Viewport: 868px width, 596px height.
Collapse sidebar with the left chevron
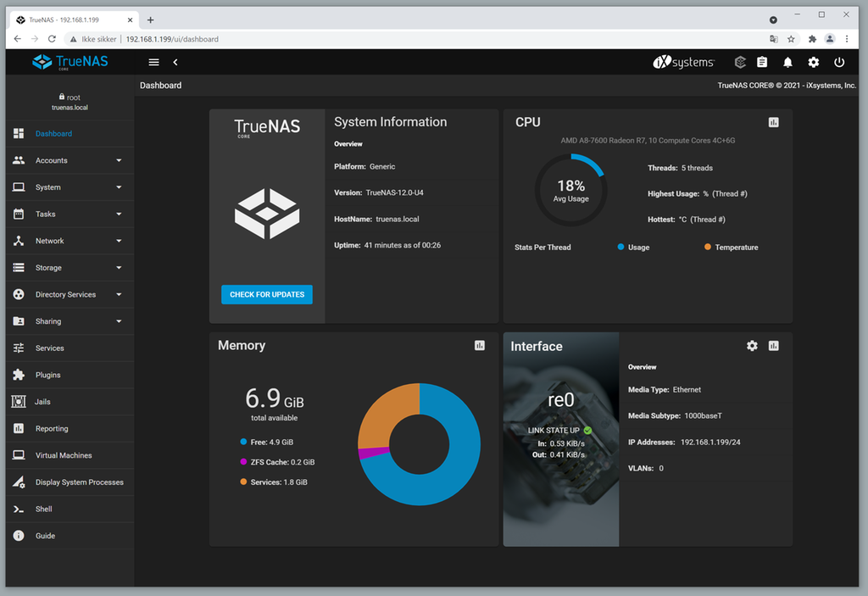click(175, 62)
